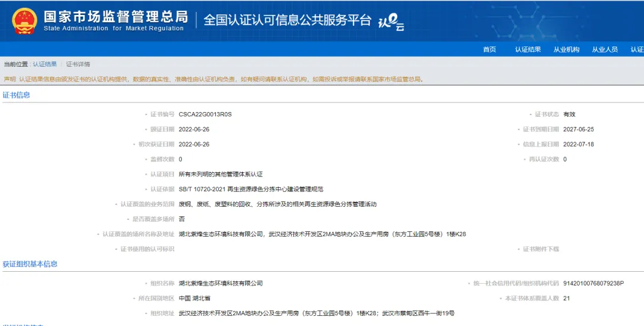The width and height of the screenshot is (644, 326).
Task: Select 是否覆盖多场所 value 否
Action: pos(181,219)
